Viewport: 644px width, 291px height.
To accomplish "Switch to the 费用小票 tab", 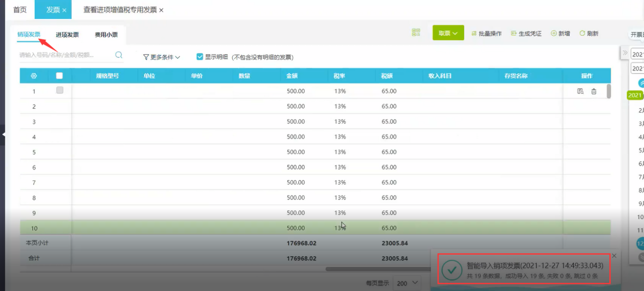I will (x=106, y=35).
